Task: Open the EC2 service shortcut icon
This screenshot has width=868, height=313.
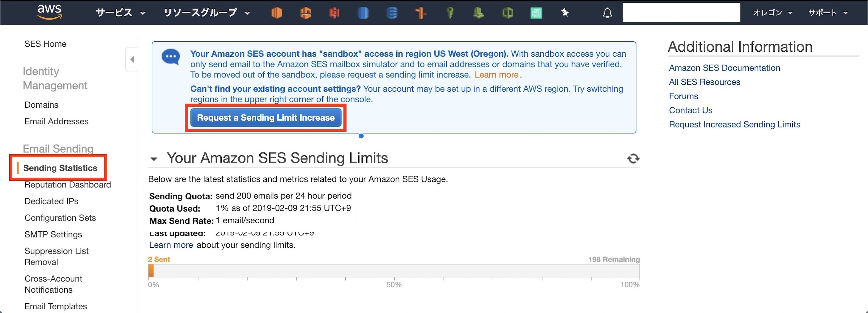Action: (276, 13)
